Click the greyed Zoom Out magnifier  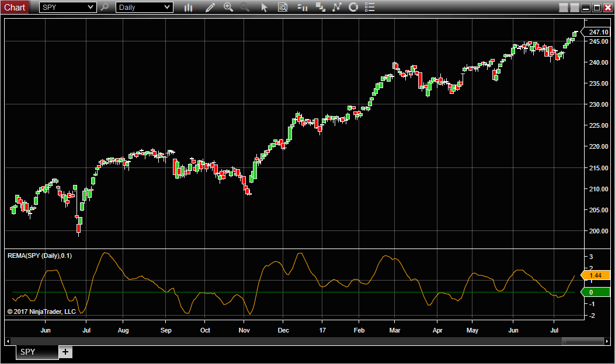click(245, 7)
